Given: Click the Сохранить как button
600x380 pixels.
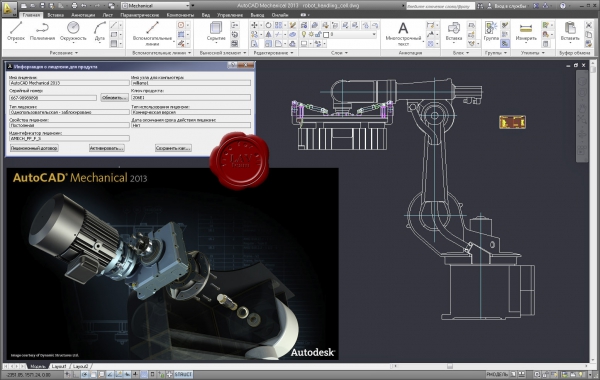Looking at the screenshot, I should (173, 148).
